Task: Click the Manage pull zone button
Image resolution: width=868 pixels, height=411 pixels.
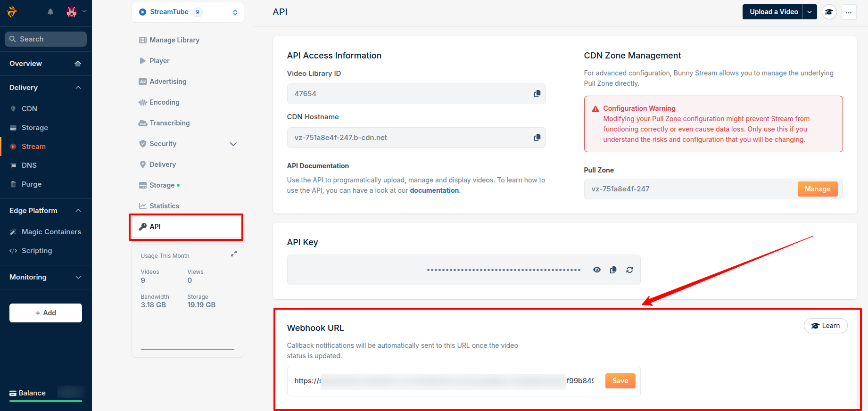Action: (x=817, y=189)
